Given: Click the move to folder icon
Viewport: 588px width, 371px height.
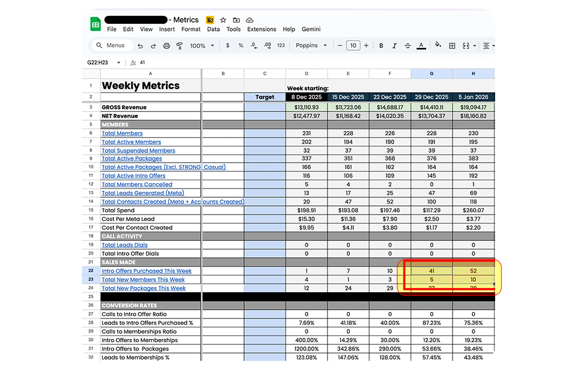Looking at the screenshot, I should tap(236, 20).
